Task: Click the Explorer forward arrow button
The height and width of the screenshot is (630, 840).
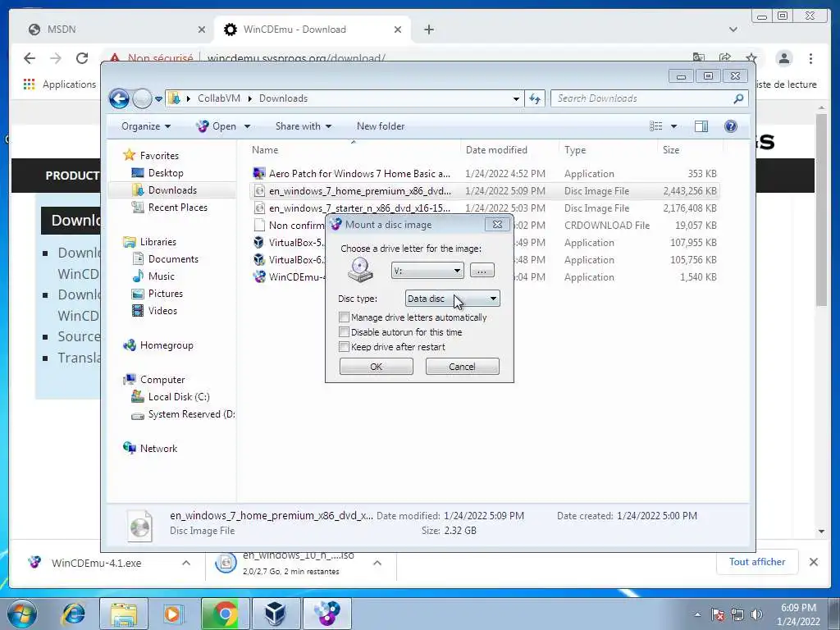Action: coord(142,98)
